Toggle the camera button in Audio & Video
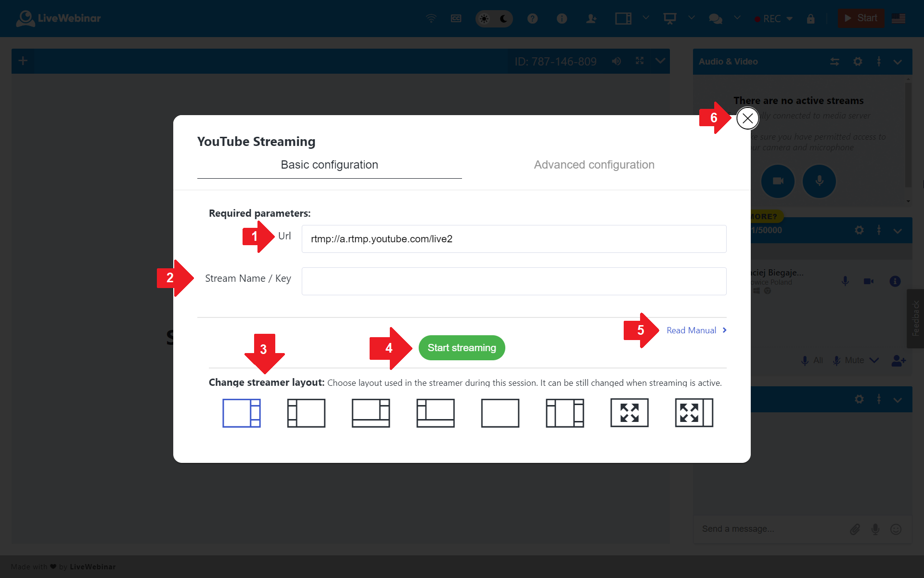Viewport: 924px width, 578px height. (778, 181)
